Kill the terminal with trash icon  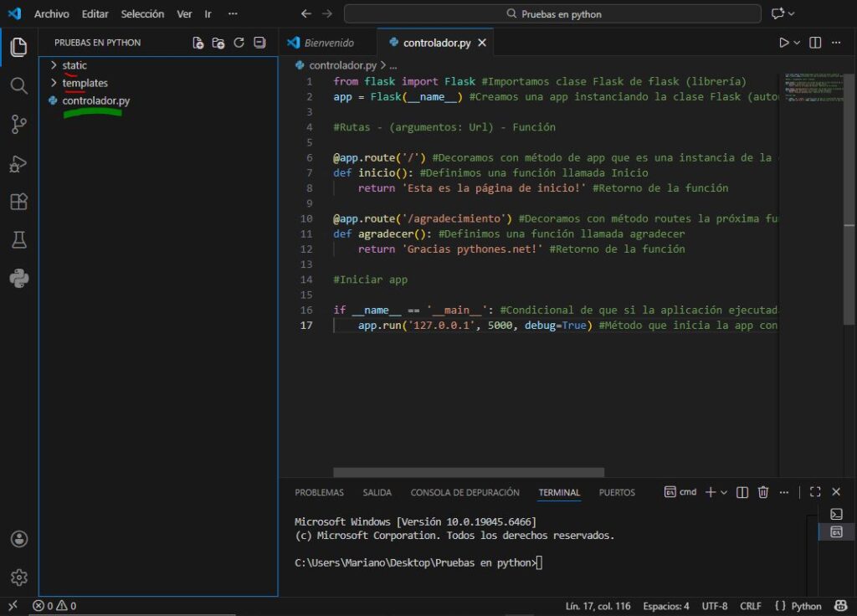click(762, 492)
